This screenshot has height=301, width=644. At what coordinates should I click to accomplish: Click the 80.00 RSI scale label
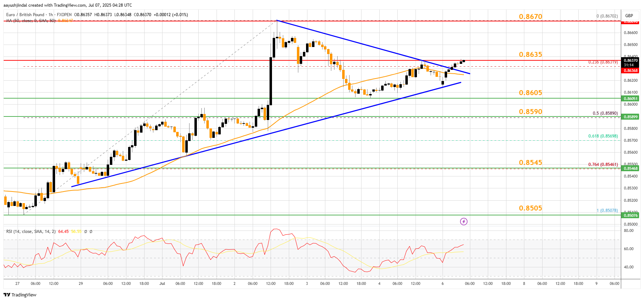[x=629, y=230]
